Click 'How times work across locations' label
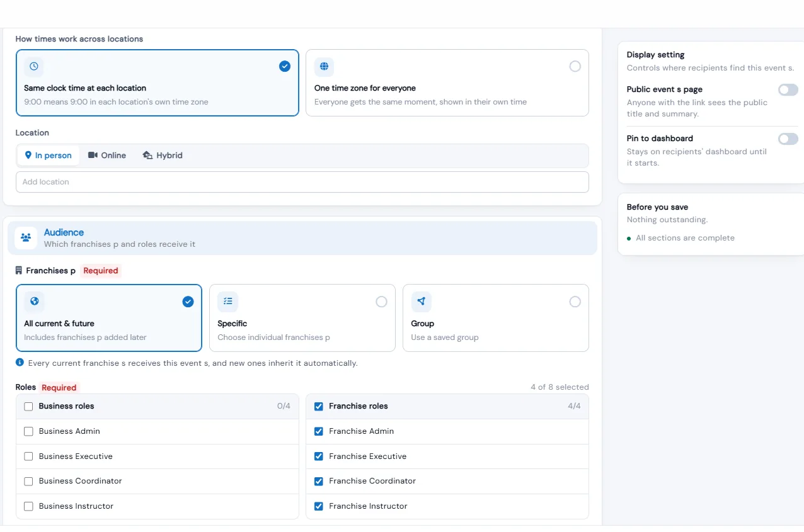This screenshot has width=804, height=532. click(79, 39)
